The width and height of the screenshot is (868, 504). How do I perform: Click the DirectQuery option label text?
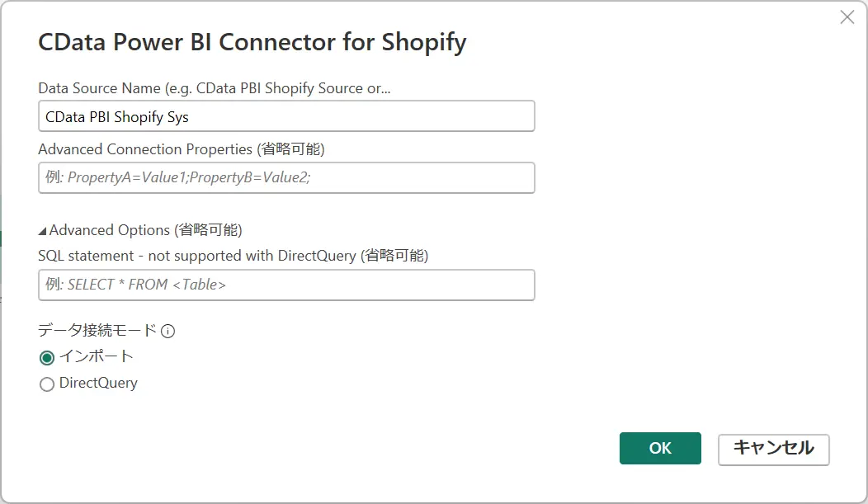point(98,383)
